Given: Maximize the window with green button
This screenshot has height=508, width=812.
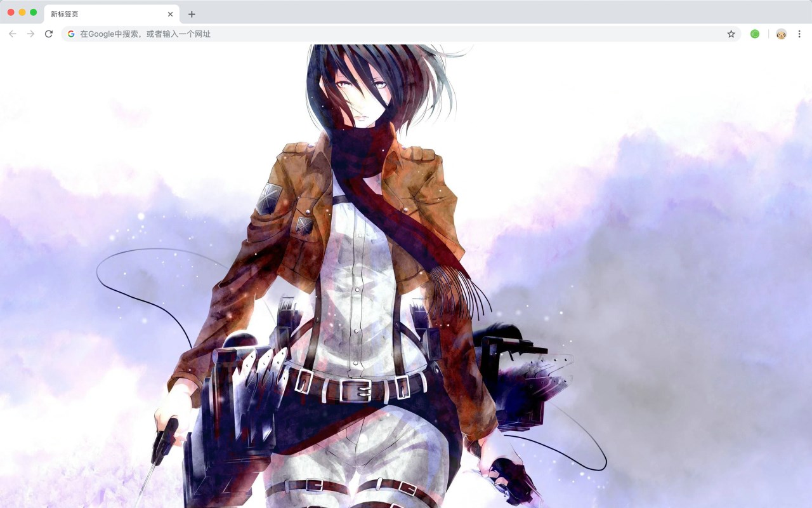Looking at the screenshot, I should tap(34, 12).
